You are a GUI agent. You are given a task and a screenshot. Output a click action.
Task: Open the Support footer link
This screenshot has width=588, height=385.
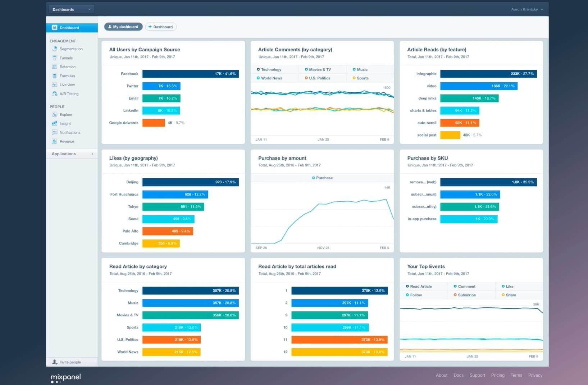(x=477, y=375)
